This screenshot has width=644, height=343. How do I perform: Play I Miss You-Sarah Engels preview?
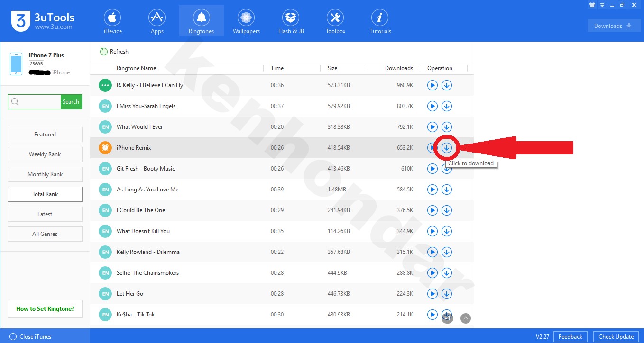[432, 106]
